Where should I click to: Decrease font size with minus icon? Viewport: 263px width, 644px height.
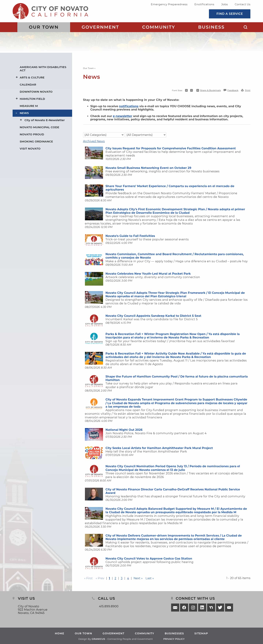click(x=191, y=90)
